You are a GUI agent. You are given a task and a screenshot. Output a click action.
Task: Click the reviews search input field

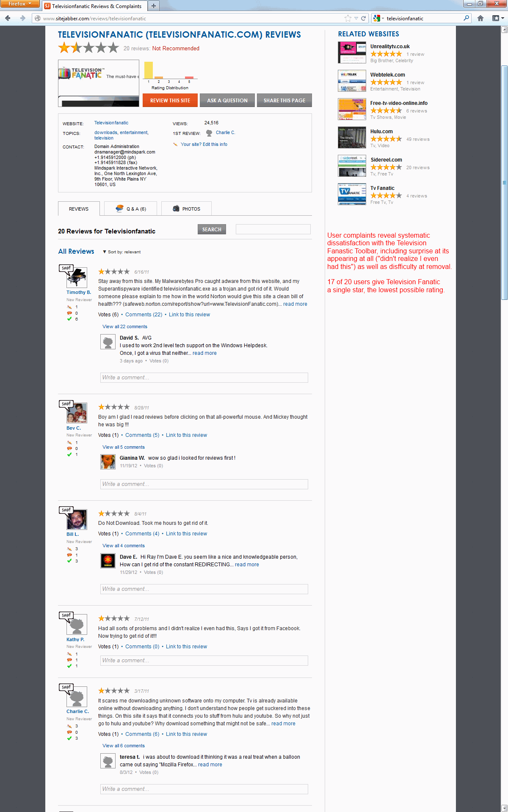273,229
